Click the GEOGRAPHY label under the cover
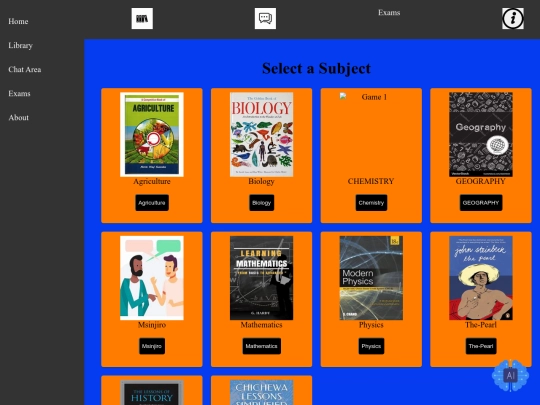 tap(480, 181)
